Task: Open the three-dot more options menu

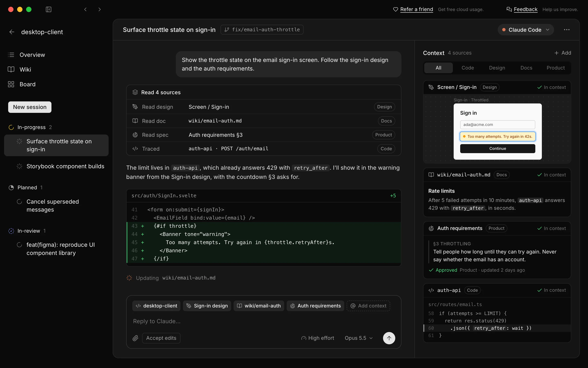Action: (567, 30)
